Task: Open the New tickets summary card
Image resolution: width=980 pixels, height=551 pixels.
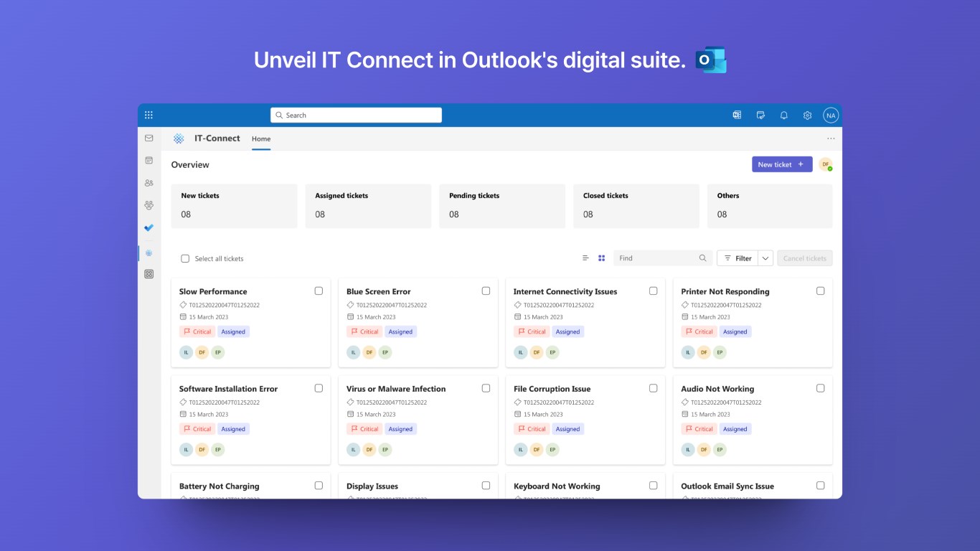Action: 234,206
